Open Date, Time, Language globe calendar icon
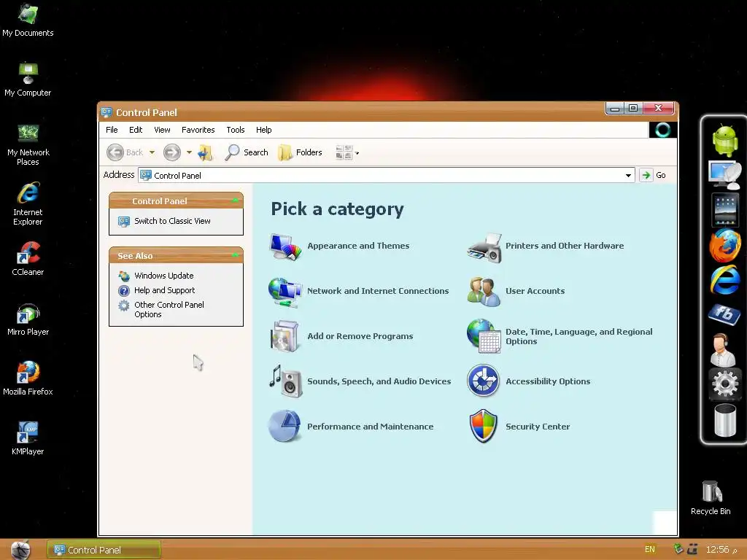This screenshot has height=560, width=747. (484, 336)
